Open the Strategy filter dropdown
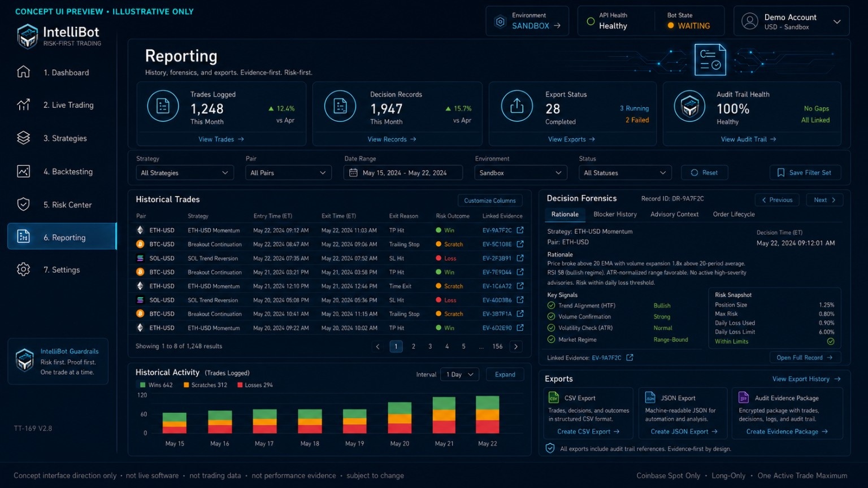This screenshot has height=488, width=868. [184, 173]
